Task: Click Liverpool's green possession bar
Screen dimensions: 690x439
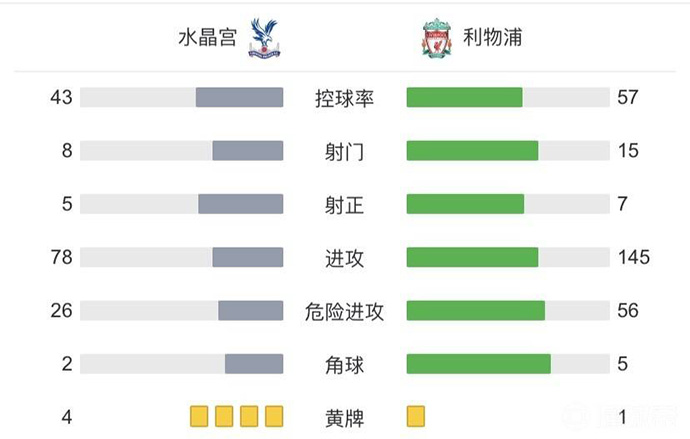Action: [464, 97]
